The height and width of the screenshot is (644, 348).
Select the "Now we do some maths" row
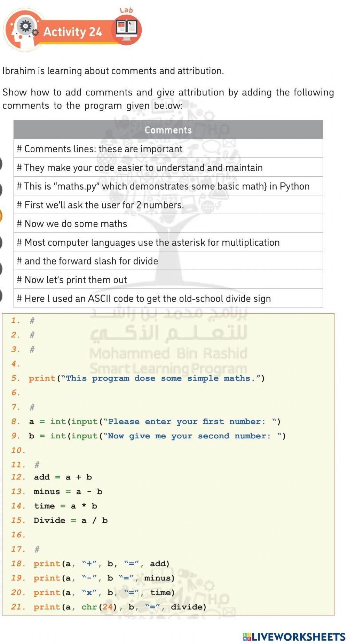[168, 224]
